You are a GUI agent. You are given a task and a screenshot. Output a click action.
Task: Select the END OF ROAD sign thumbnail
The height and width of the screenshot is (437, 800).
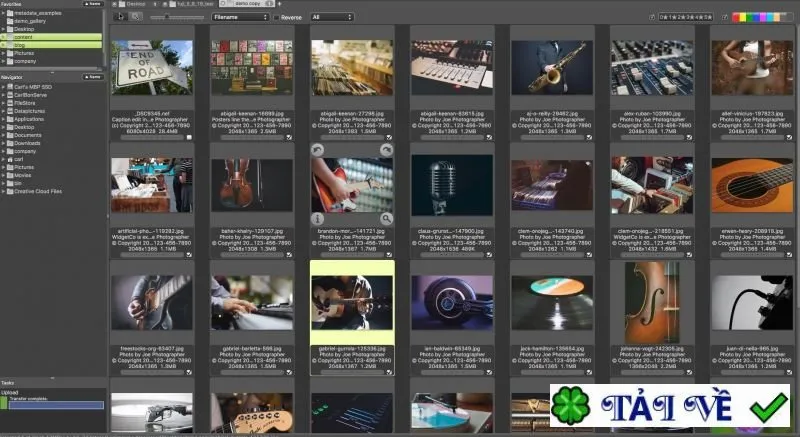[152, 67]
